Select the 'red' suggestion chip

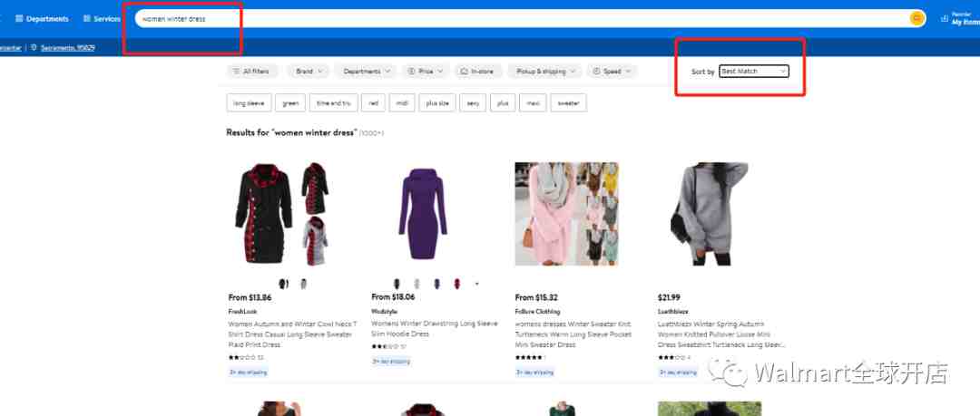(x=373, y=103)
